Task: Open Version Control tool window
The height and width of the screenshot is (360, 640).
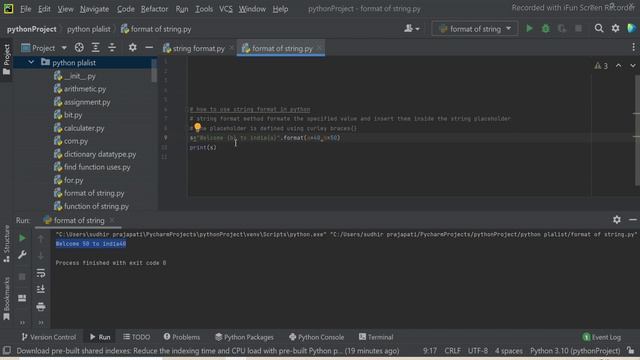Action: [49, 337]
